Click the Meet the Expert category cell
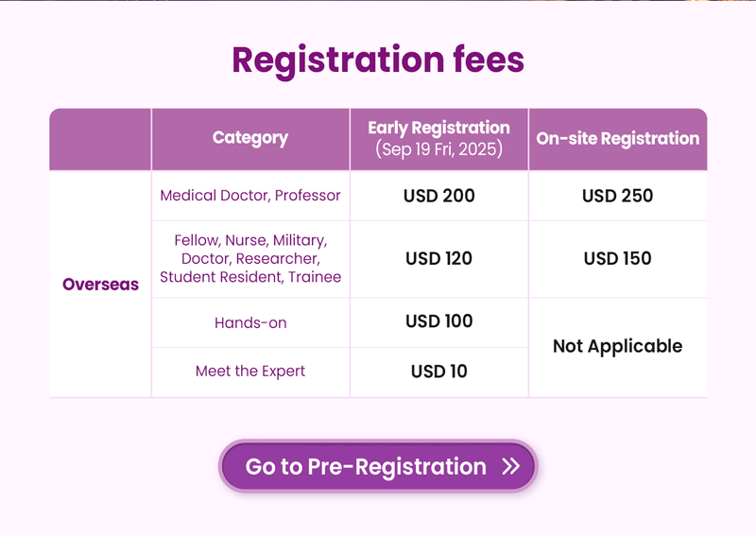The height and width of the screenshot is (537, 756). (x=250, y=372)
